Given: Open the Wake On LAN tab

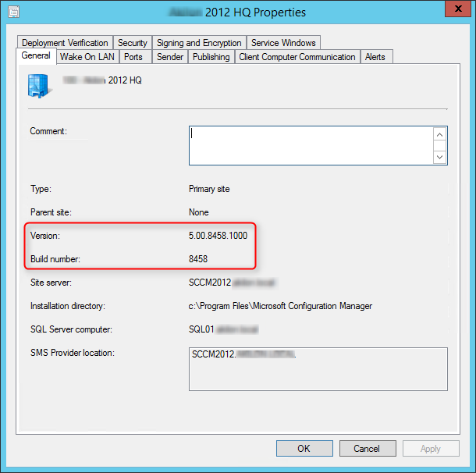Looking at the screenshot, I should tap(87, 57).
